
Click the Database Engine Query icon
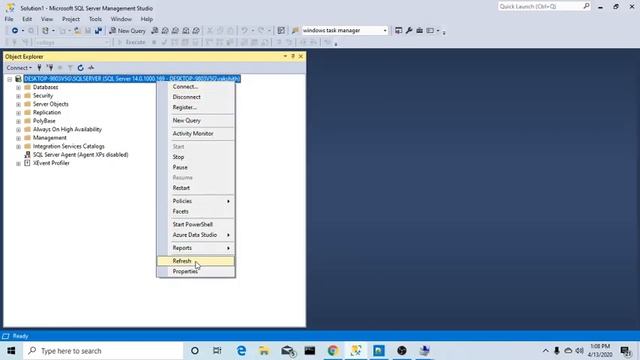(x=155, y=31)
